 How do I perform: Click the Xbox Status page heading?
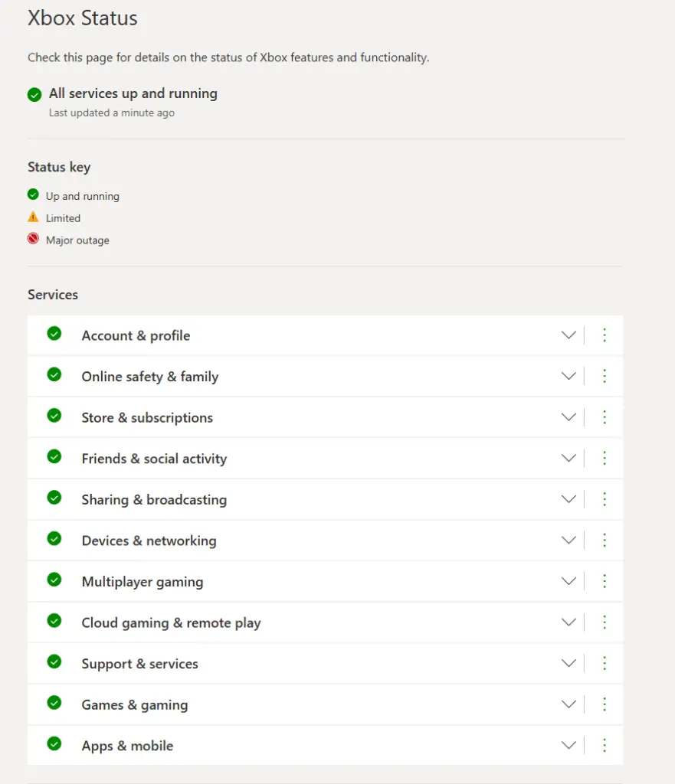coord(82,18)
